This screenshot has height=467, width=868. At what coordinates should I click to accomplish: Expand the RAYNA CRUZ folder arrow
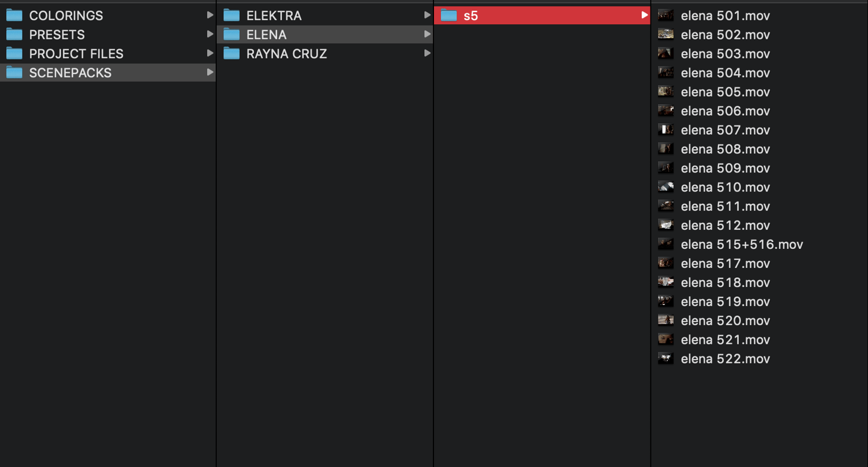[x=427, y=54]
